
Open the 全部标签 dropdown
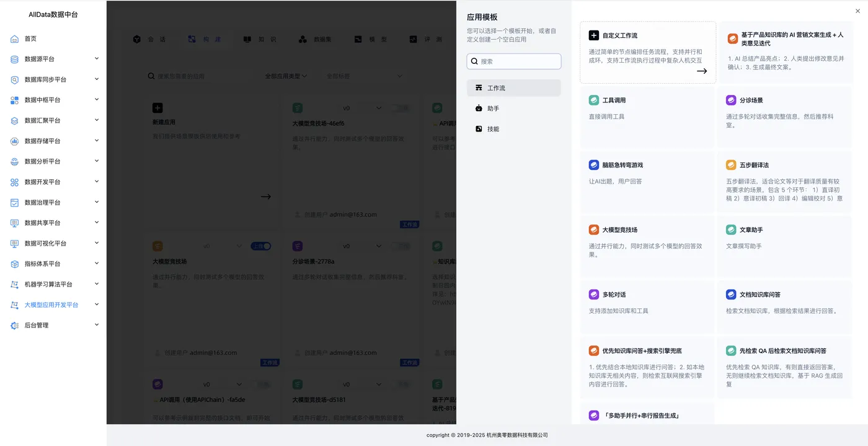click(x=365, y=76)
